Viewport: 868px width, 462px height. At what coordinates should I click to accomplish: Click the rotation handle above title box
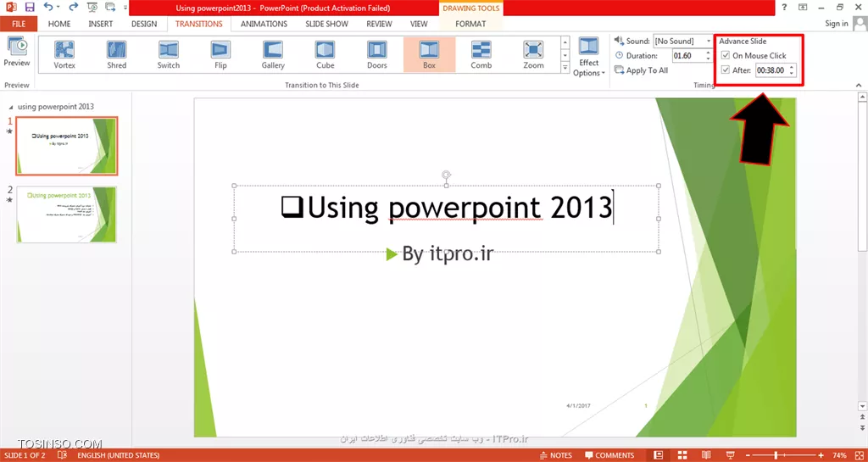tap(446, 175)
